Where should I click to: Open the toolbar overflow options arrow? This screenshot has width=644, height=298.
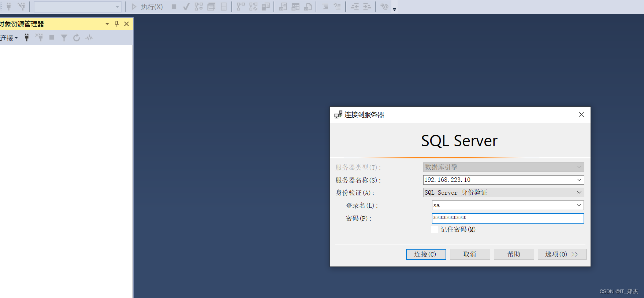point(394,9)
